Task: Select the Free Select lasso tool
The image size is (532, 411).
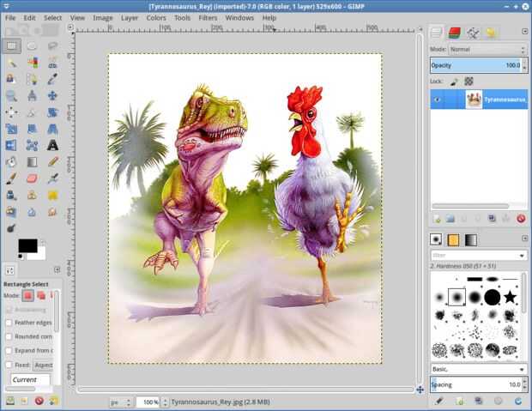Action: click(52, 45)
